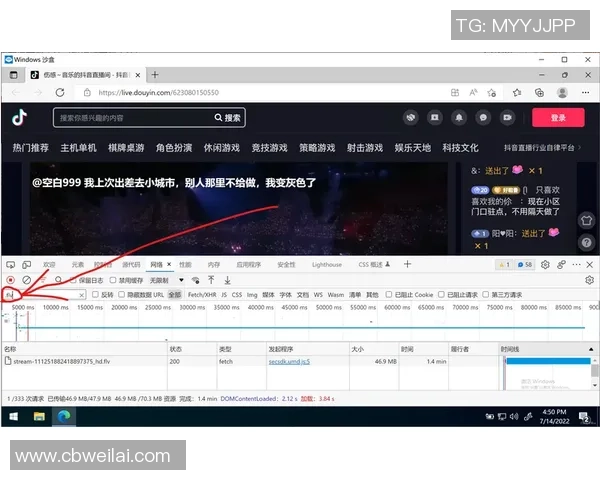Open the 无限制 throttling dropdown
This screenshot has height=480, width=600.
coord(166,281)
